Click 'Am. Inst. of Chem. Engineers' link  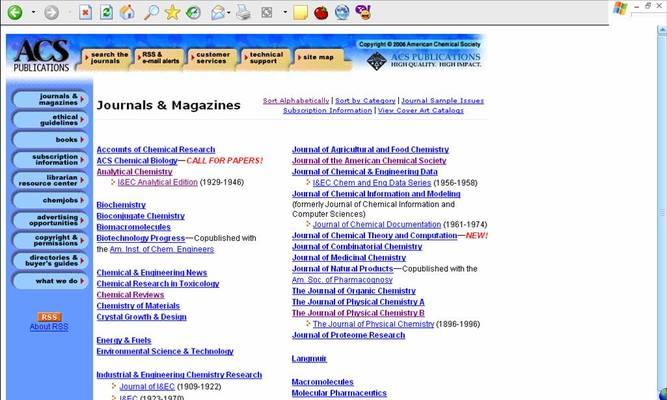pos(162,249)
